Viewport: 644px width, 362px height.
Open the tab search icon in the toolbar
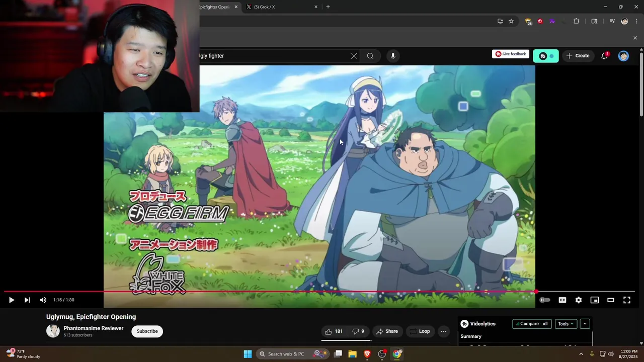tap(594, 21)
